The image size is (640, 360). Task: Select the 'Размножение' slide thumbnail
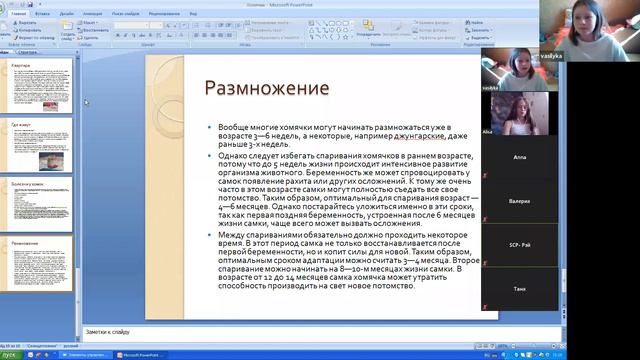[x=36, y=263]
